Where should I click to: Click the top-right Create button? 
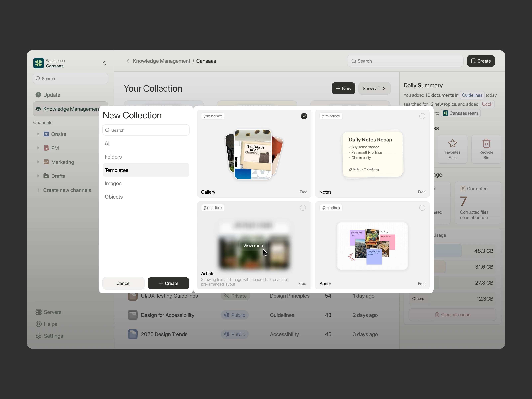tap(480, 61)
